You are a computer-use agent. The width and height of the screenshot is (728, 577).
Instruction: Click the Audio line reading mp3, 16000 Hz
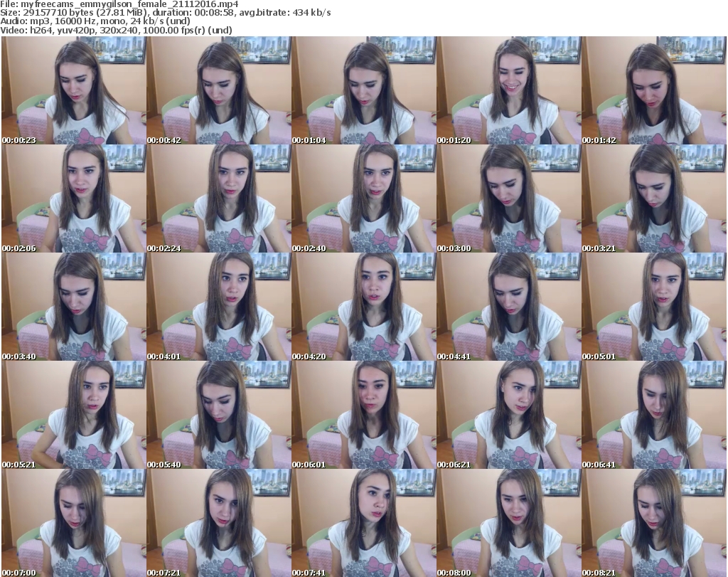pos(95,21)
